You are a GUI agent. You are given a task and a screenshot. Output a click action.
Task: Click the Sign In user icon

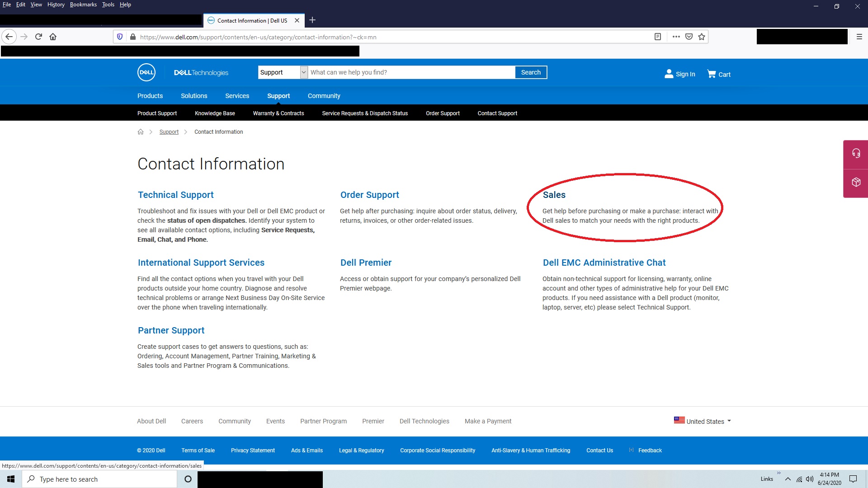[x=669, y=74]
